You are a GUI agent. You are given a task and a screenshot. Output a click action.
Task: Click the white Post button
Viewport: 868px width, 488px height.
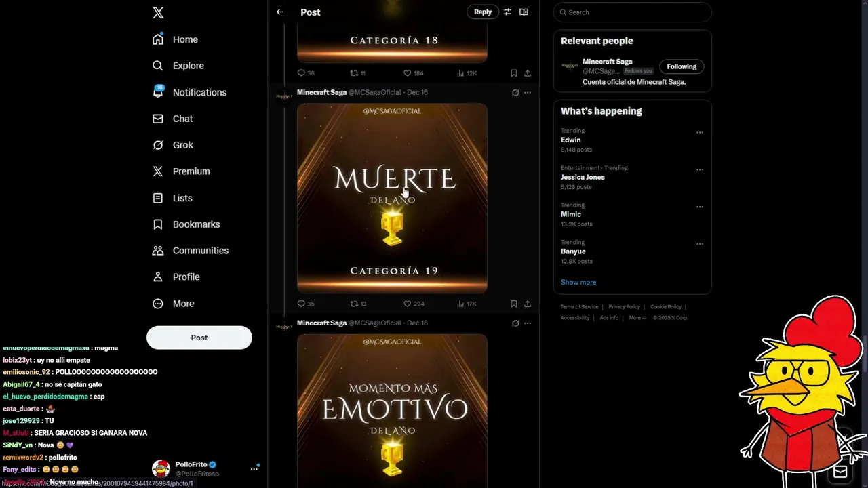point(199,338)
